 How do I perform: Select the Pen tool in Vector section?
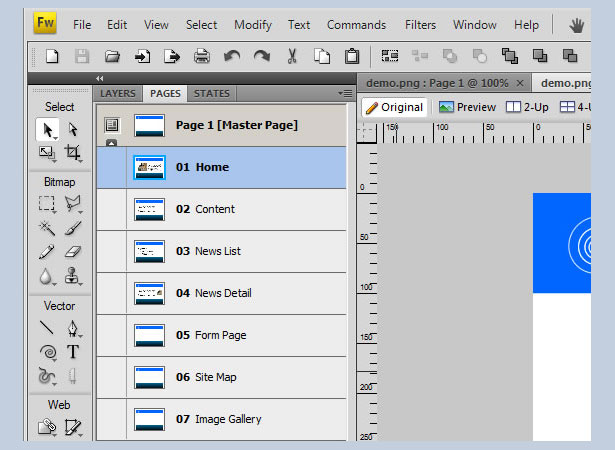[73, 328]
